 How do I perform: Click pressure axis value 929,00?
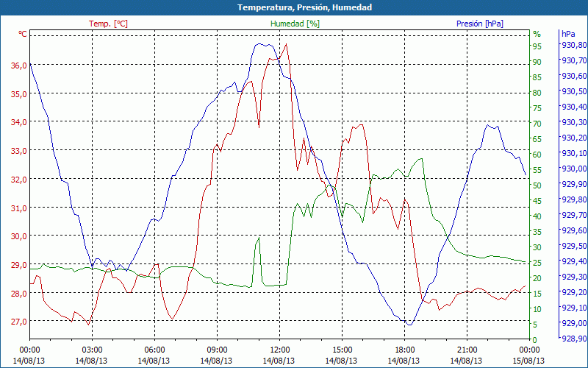pyautogui.click(x=574, y=323)
